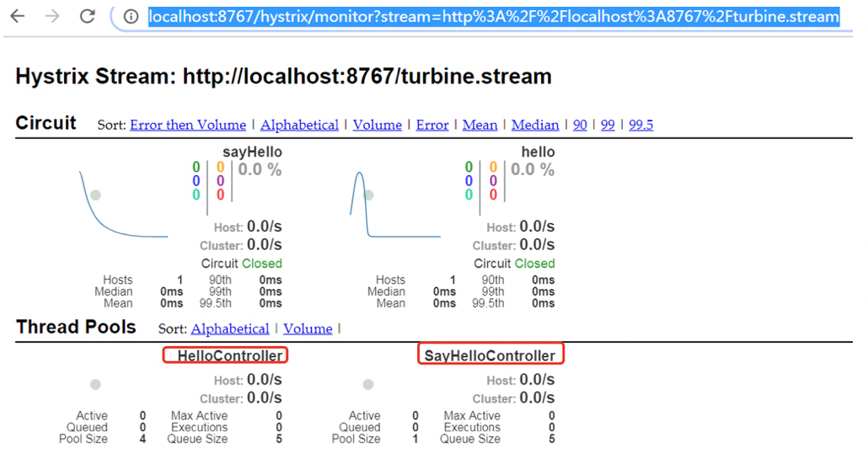Sort circuits by Volume

[377, 125]
